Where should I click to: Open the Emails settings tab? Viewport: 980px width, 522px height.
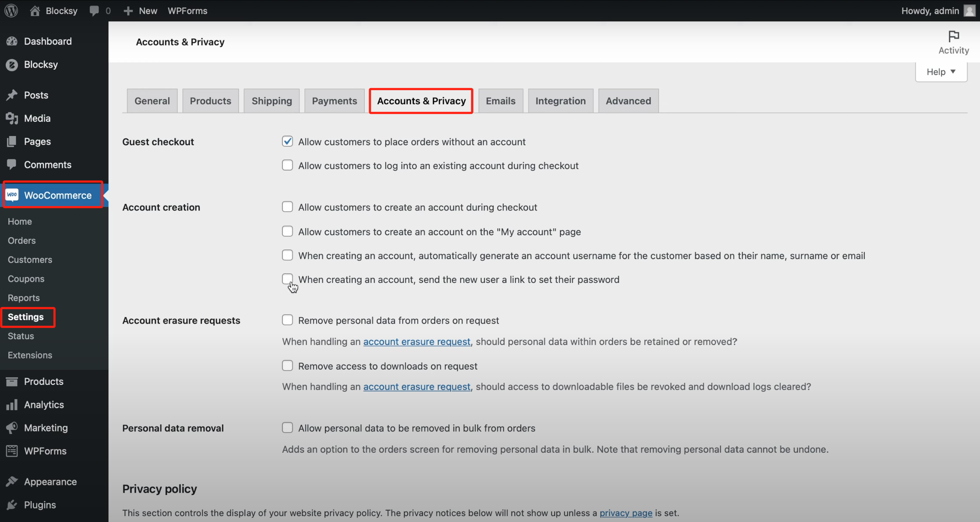pyautogui.click(x=500, y=101)
